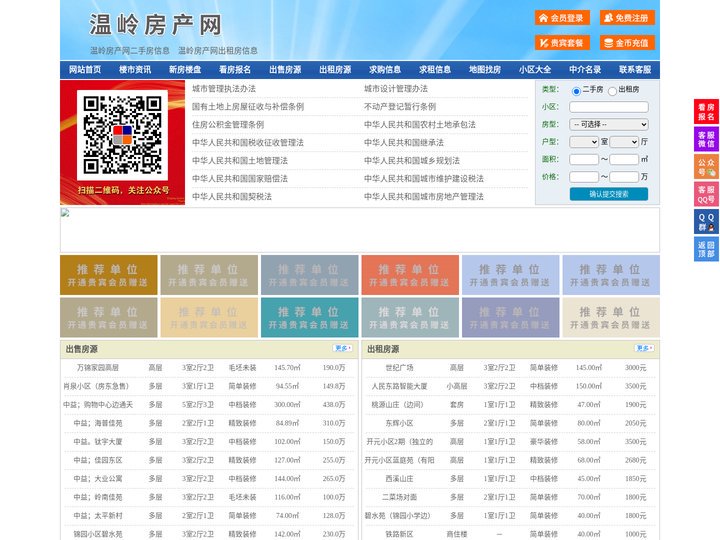Image resolution: width=720 pixels, height=540 pixels.
Task: Click the QR code image banner
Action: click(123, 142)
